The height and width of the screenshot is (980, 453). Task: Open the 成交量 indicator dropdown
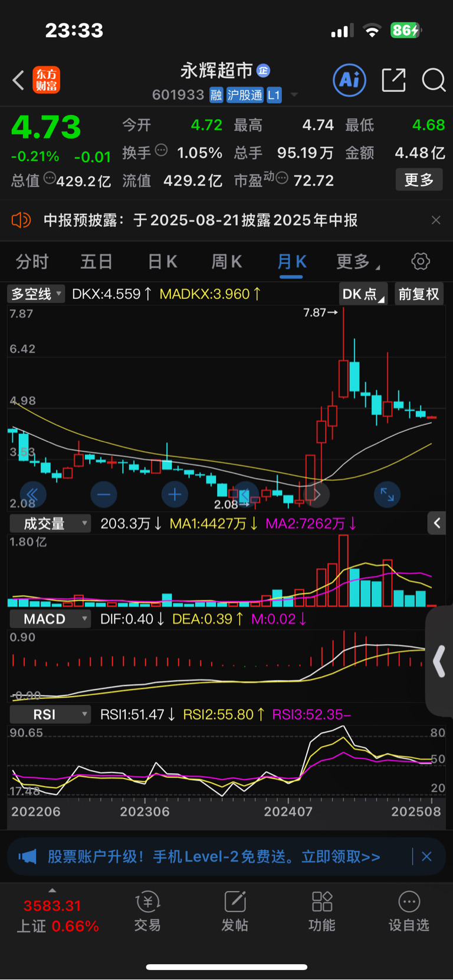50,523
